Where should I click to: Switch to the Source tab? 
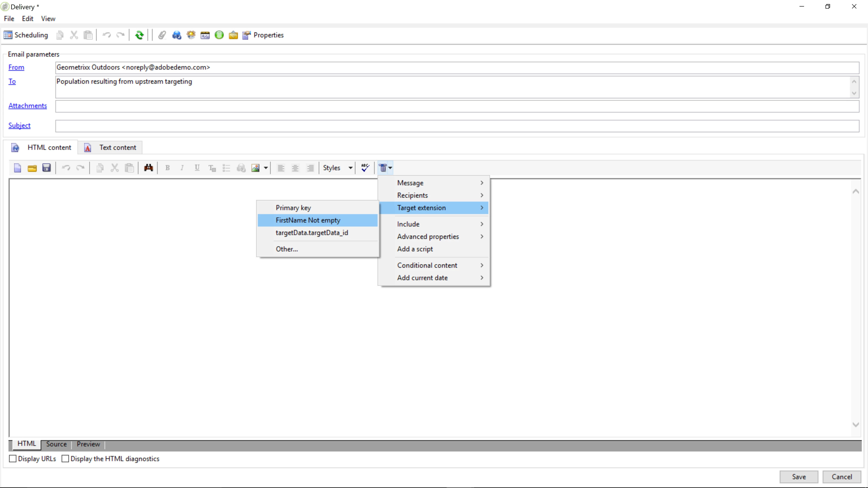point(56,444)
